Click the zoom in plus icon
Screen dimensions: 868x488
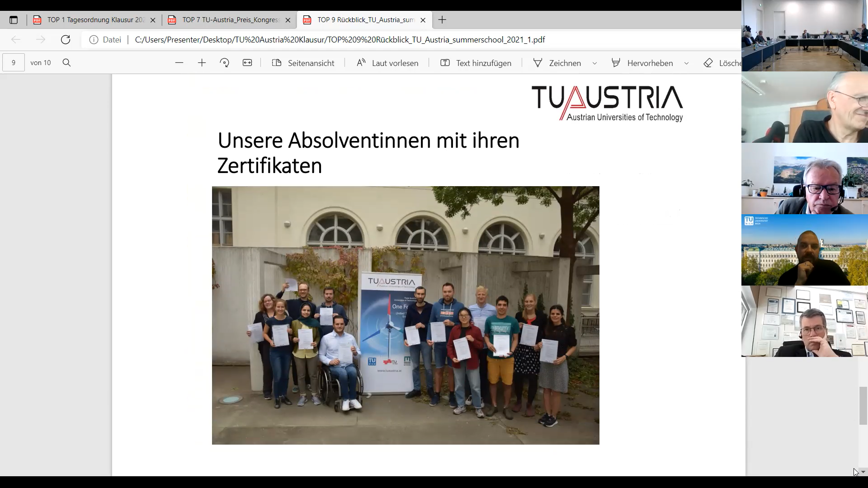pos(202,63)
